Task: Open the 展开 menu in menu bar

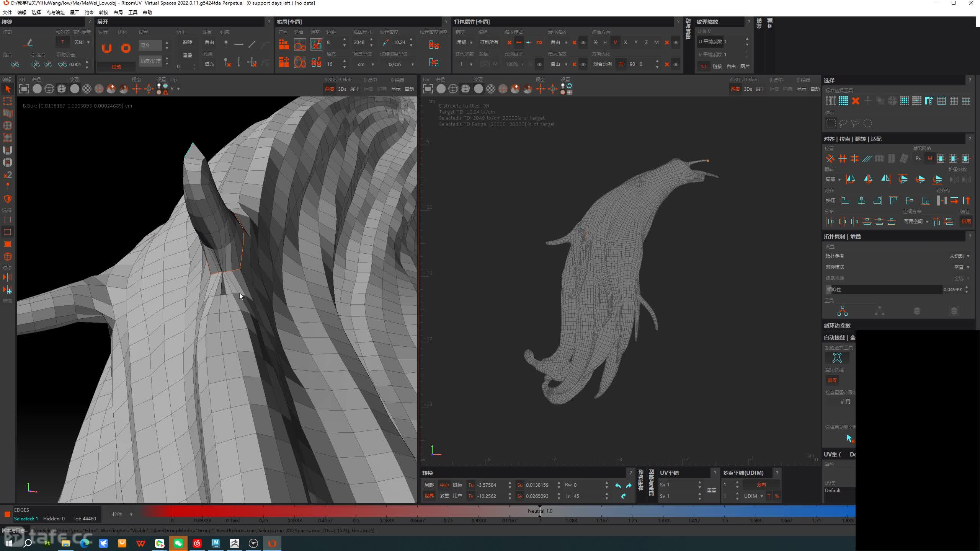Action: coord(74,12)
